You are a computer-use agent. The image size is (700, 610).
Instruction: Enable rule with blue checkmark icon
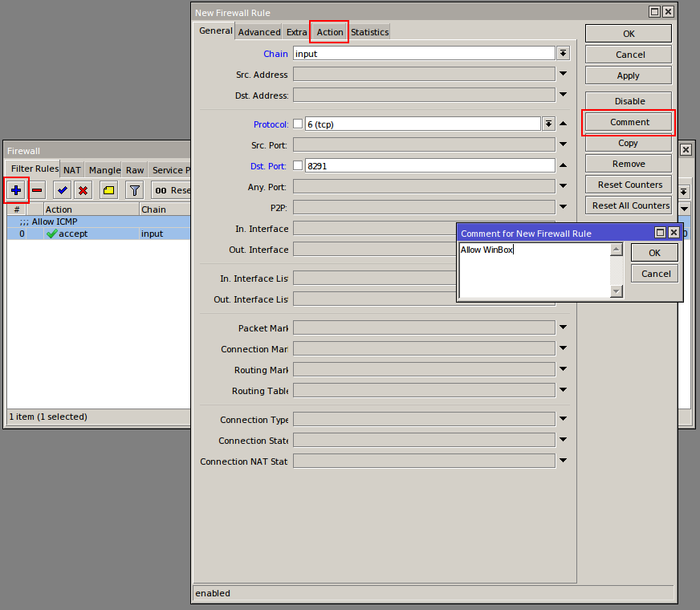(x=62, y=190)
